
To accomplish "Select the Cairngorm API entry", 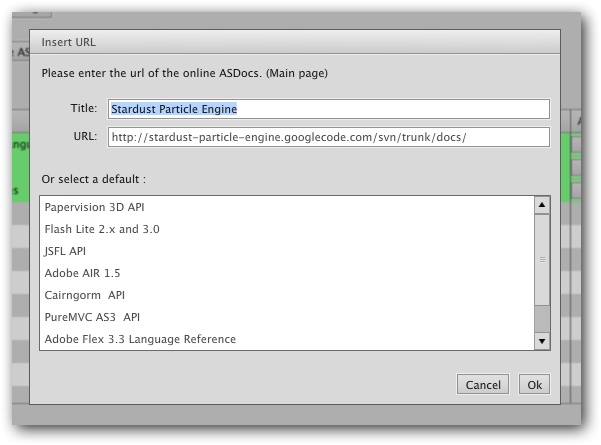I will [287, 295].
